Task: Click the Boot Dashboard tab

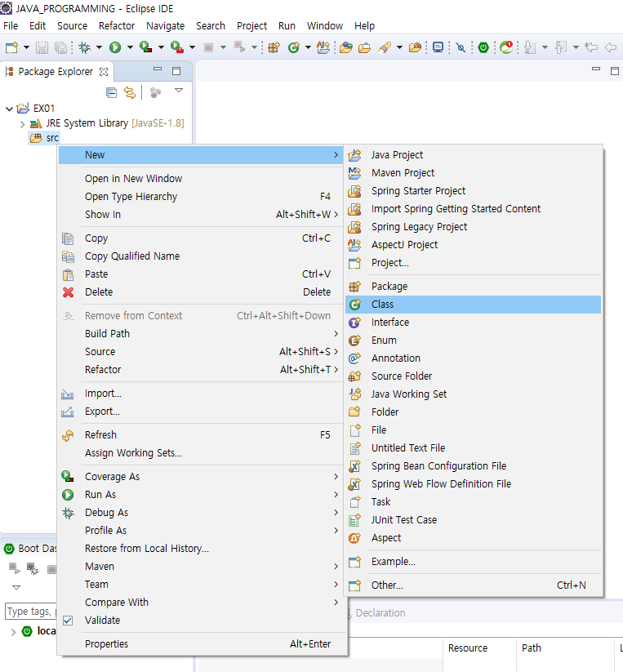Action: pyautogui.click(x=30, y=549)
